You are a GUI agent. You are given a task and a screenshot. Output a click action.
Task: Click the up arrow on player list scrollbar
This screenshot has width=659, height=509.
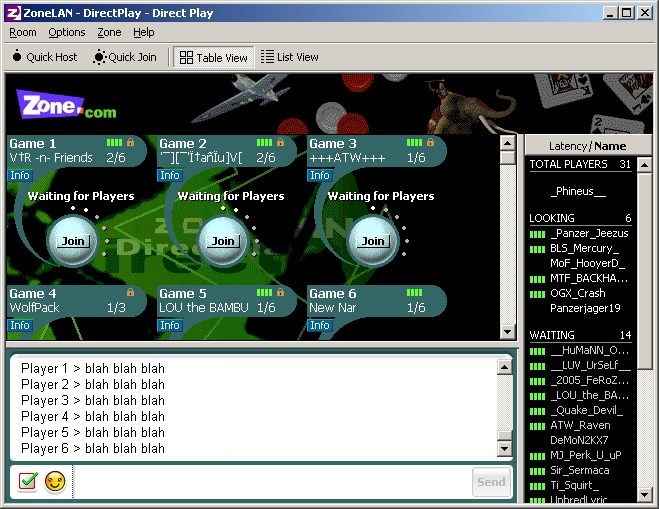pyautogui.click(x=644, y=165)
